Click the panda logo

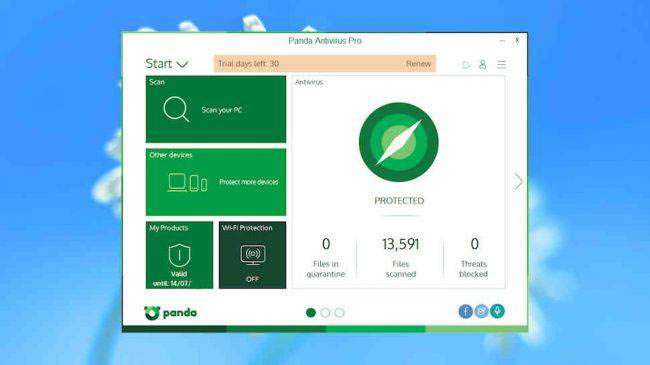coord(170,313)
